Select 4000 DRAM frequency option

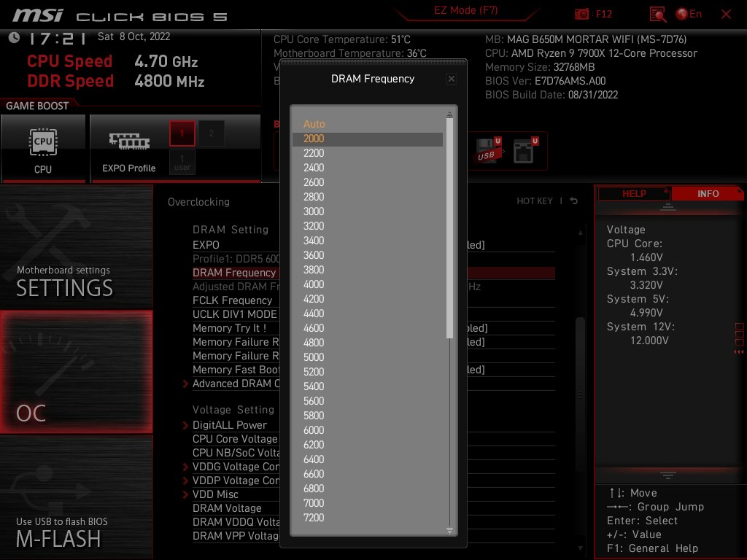point(368,284)
